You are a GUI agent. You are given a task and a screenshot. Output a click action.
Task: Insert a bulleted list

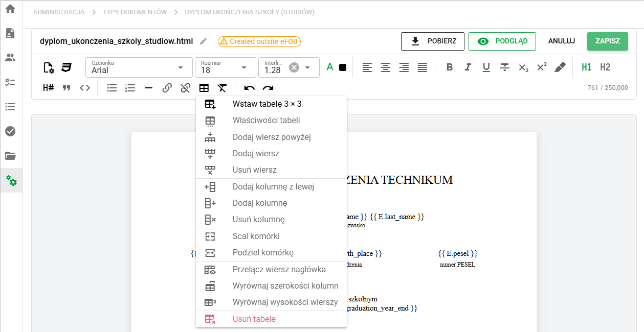[x=112, y=88]
